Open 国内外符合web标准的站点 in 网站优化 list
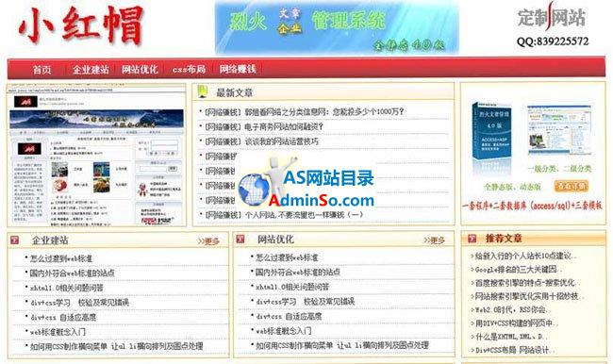 tap(298, 273)
